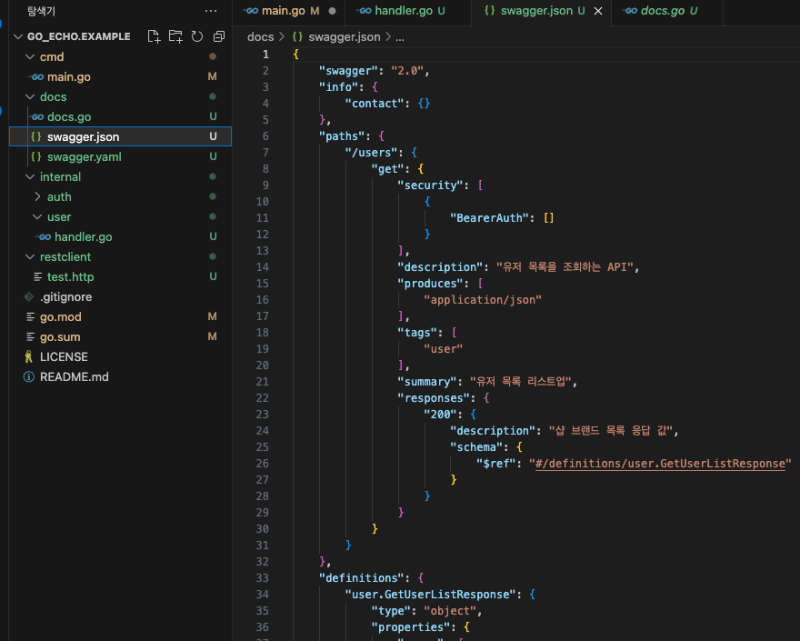
Task: Open the explorer more actions ellipsis menu
Action: tap(210, 11)
